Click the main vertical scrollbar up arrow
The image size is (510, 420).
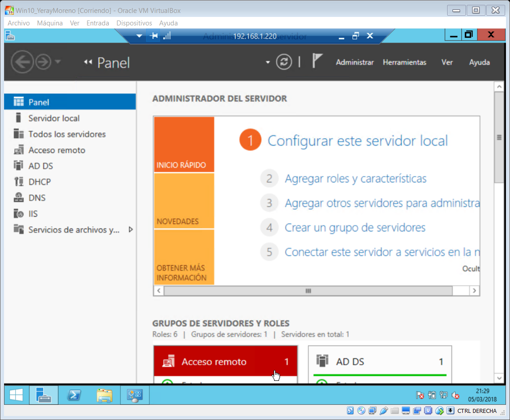point(499,87)
